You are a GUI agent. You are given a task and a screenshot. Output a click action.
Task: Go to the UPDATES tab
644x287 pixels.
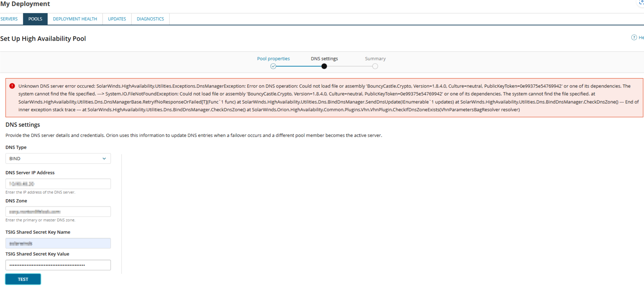click(x=117, y=19)
